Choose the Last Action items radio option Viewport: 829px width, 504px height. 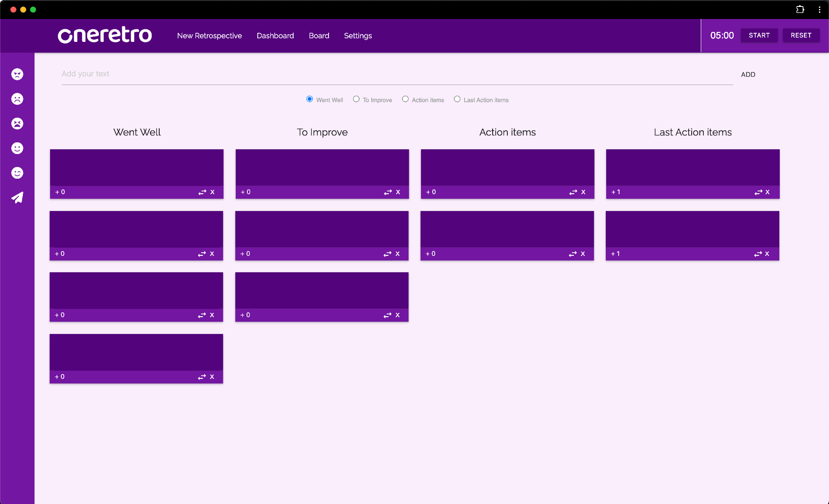click(x=457, y=99)
